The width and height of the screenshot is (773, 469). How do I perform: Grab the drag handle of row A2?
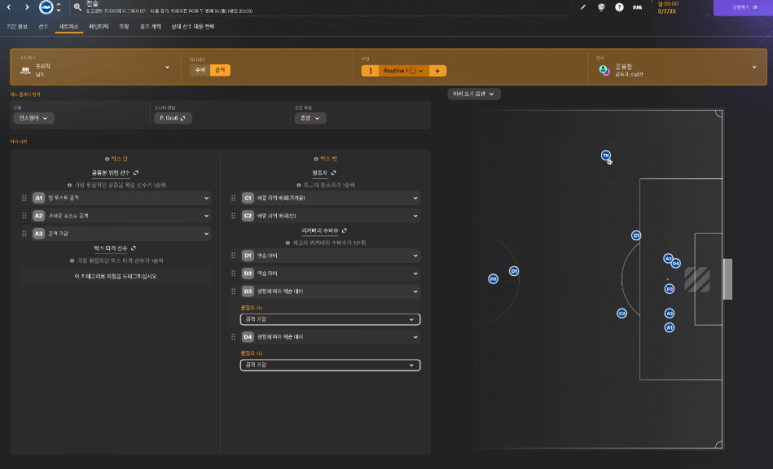(24, 216)
